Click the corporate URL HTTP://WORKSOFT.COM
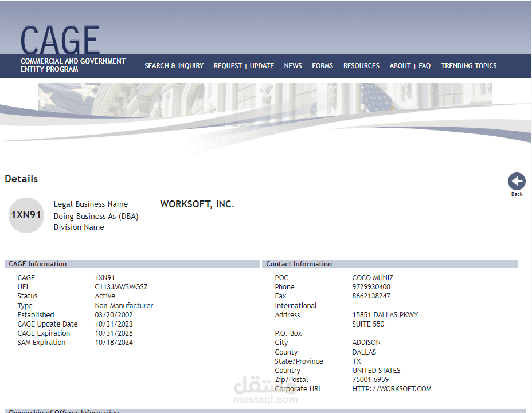 [x=392, y=388]
